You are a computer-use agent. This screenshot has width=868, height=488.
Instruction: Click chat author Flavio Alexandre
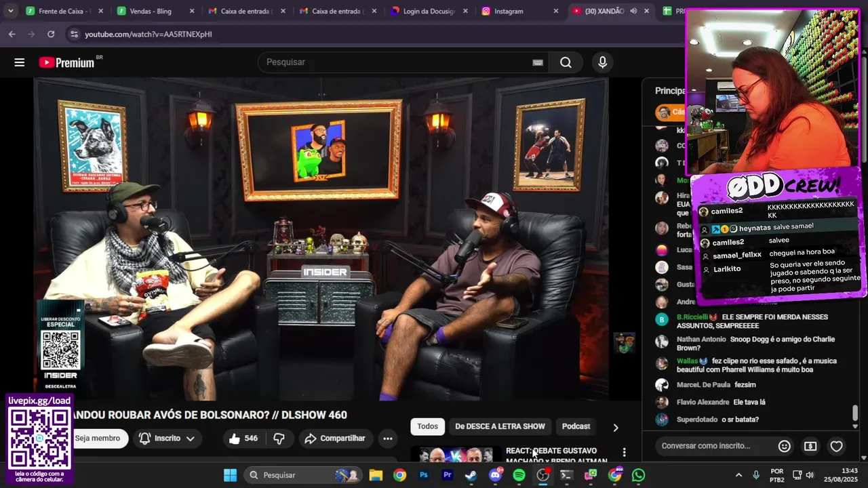click(703, 403)
